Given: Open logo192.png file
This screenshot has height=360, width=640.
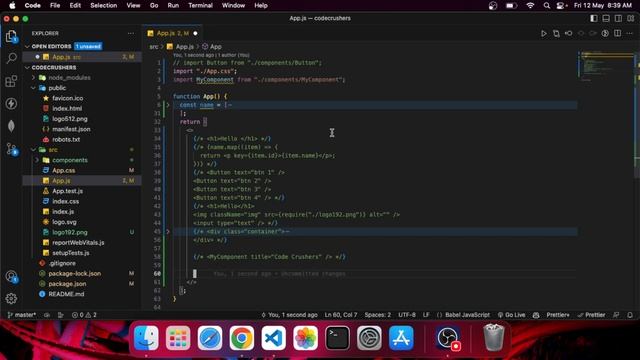Looking at the screenshot, I should pyautogui.click(x=70, y=232).
